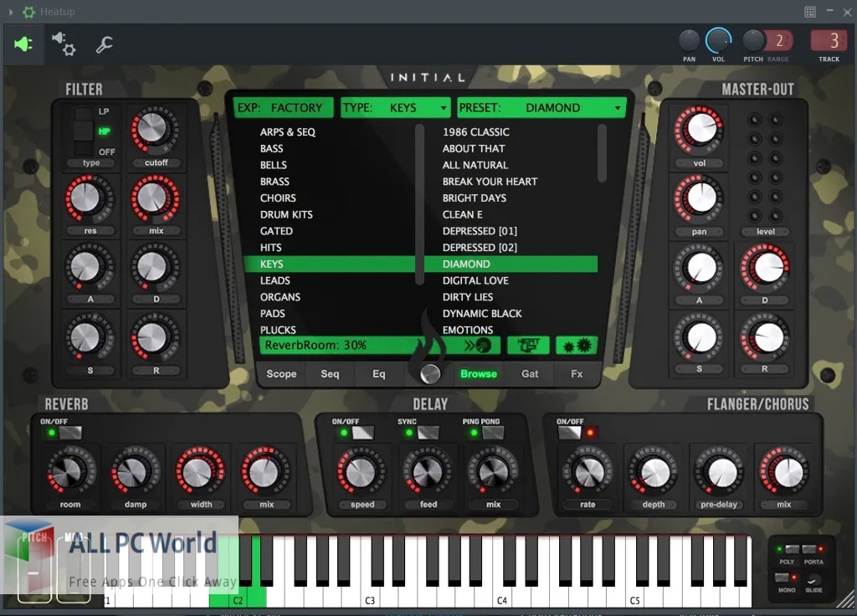Switch to the Browse tab

click(478, 374)
